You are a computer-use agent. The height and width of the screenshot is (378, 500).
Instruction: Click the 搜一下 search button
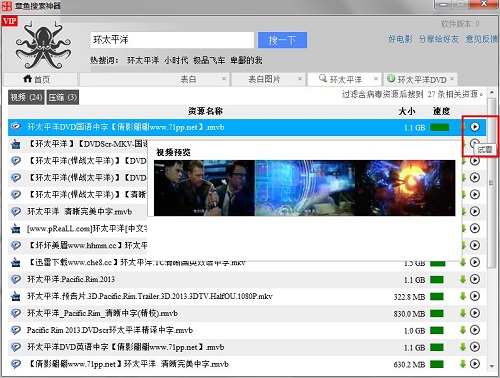coord(282,40)
